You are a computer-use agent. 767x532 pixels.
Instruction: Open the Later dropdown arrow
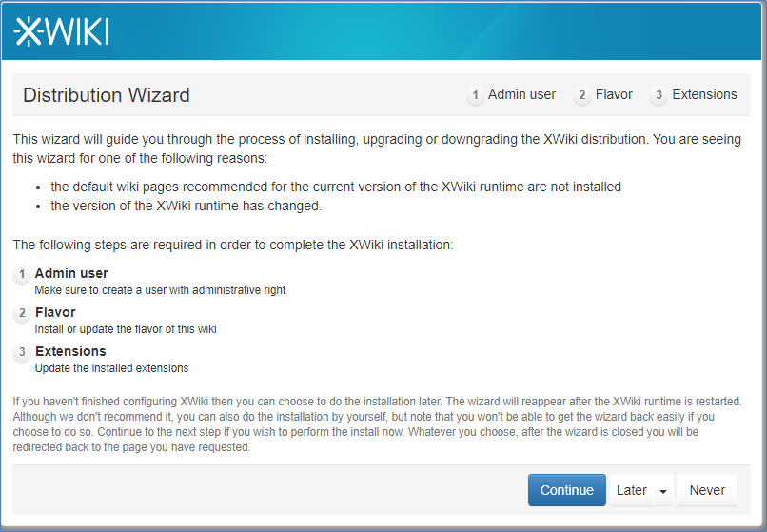[663, 491]
